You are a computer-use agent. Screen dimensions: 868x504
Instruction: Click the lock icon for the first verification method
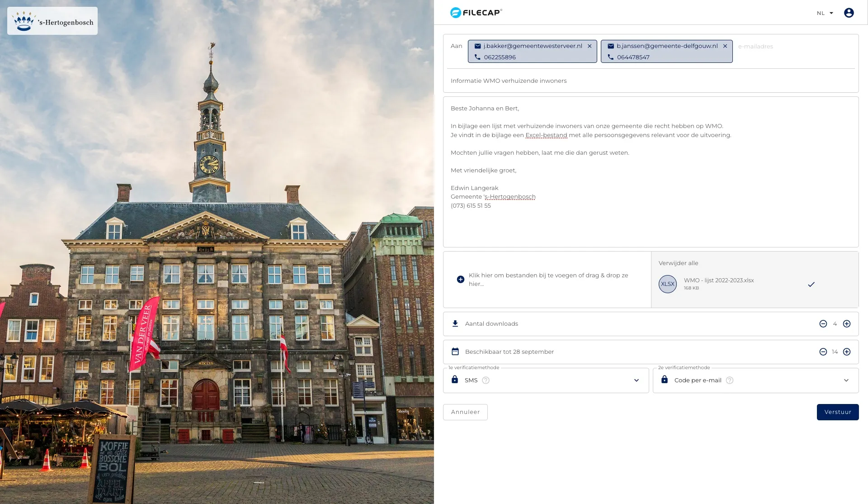455,380
